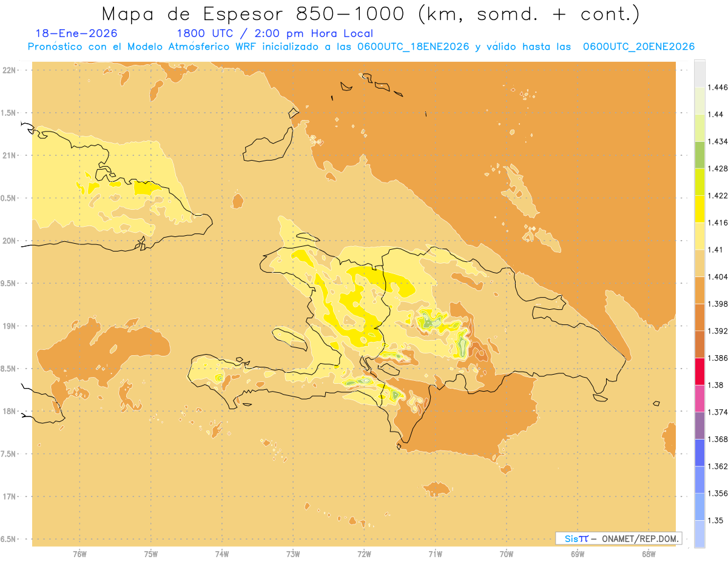Click the 'SisPI - ONAMET/REP.DOM.' credit box
Viewport: 728px width, 562px height.
click(619, 538)
